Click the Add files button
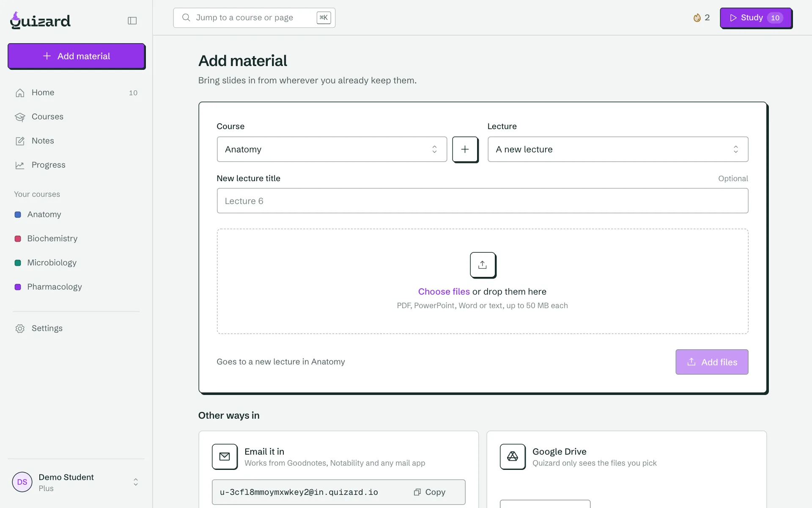Viewport: 812px width, 508px height. 712,362
